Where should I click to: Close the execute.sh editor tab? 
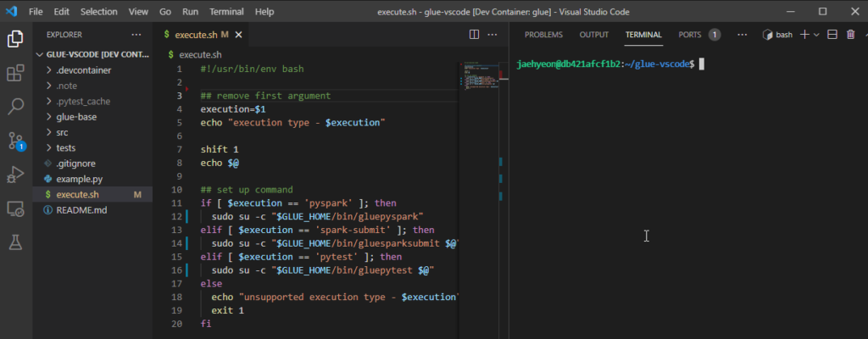point(238,35)
